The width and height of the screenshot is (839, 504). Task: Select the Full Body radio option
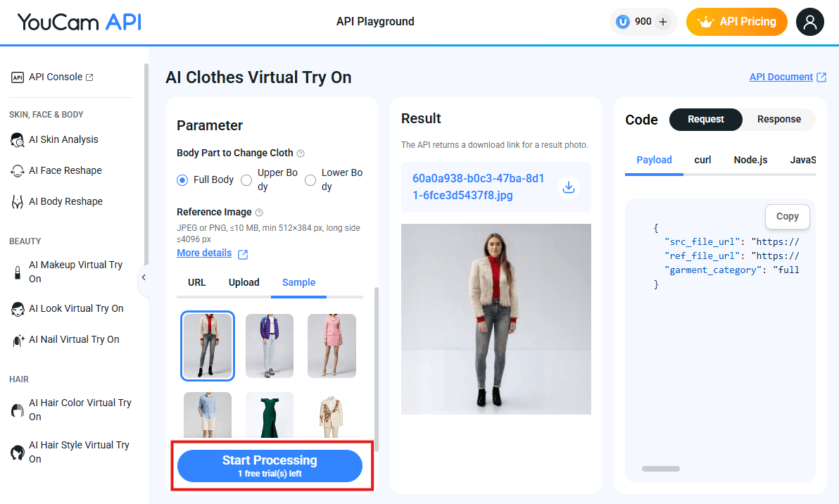click(x=182, y=180)
